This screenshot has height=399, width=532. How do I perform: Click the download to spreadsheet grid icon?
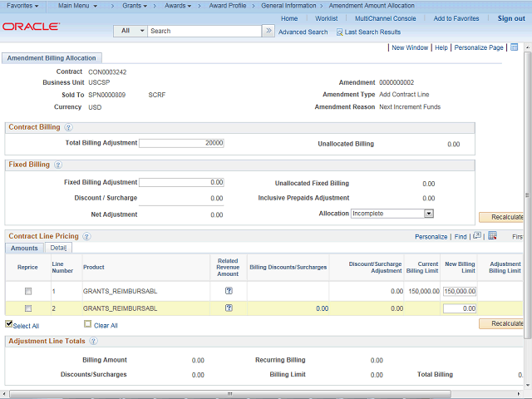tap(492, 236)
